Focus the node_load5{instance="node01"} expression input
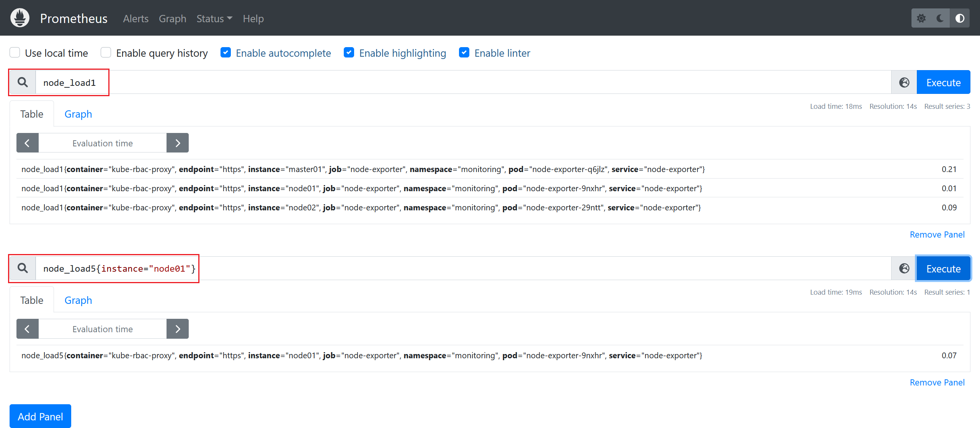The image size is (980, 428). pos(463,268)
